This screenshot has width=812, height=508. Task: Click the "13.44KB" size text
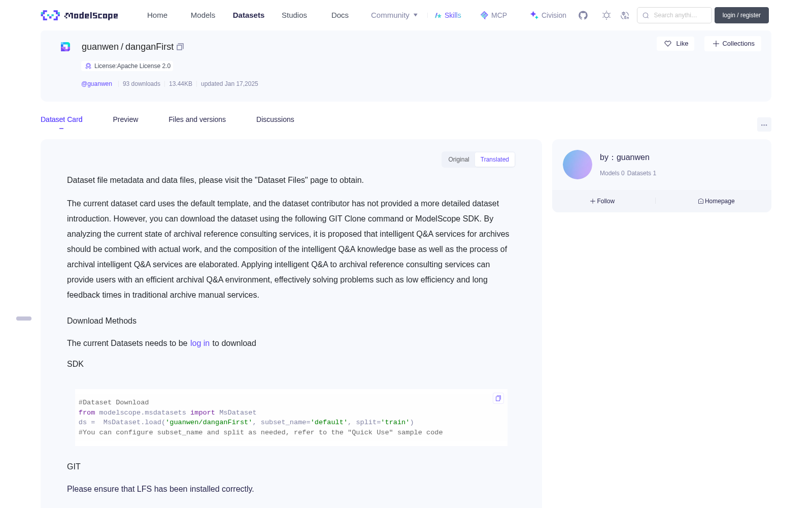pyautogui.click(x=181, y=84)
